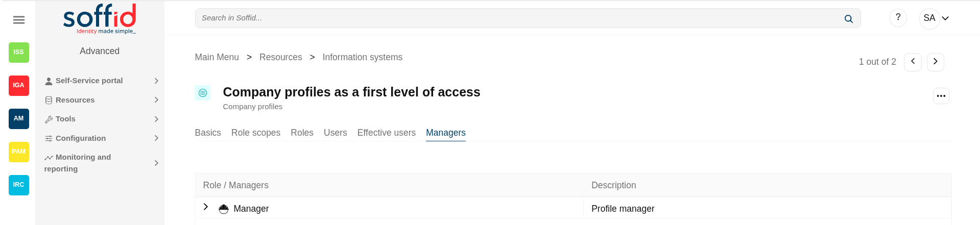This screenshot has width=980, height=225.
Task: Open Main Menu breadcrumb link
Action: tap(217, 57)
